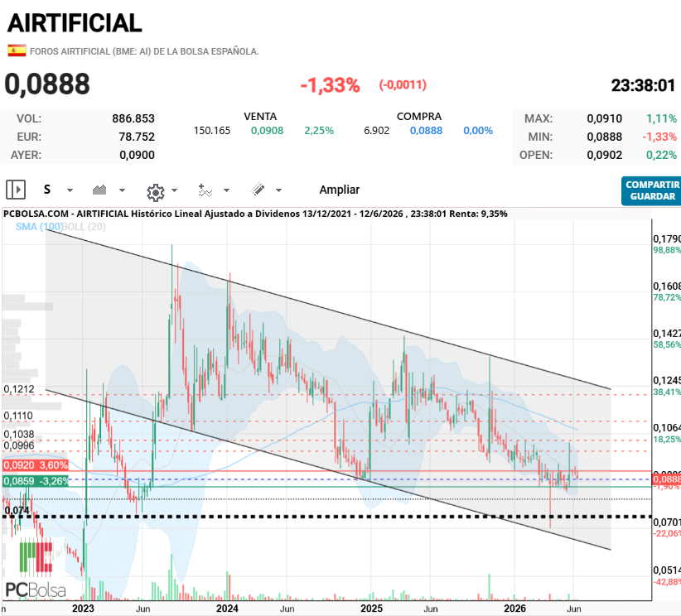This screenshot has width=681, height=616.
Task: Click the BOLL (20) indicator label
Action: [x=84, y=227]
